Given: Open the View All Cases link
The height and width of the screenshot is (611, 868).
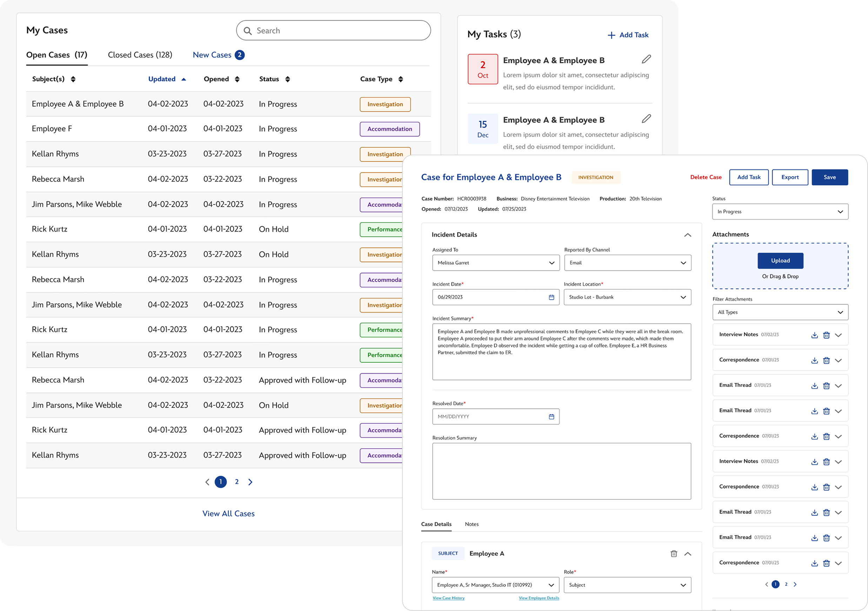Looking at the screenshot, I should pos(228,513).
